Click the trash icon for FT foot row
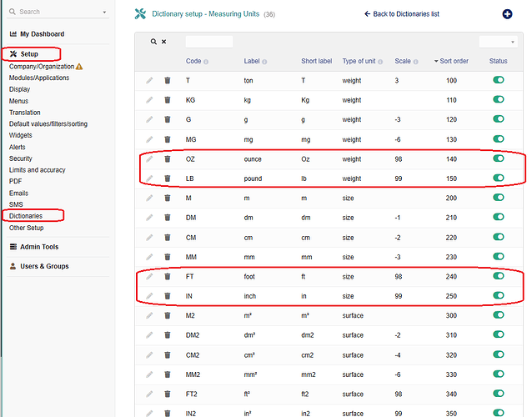Screen dimensions: 532x417 (168, 276)
